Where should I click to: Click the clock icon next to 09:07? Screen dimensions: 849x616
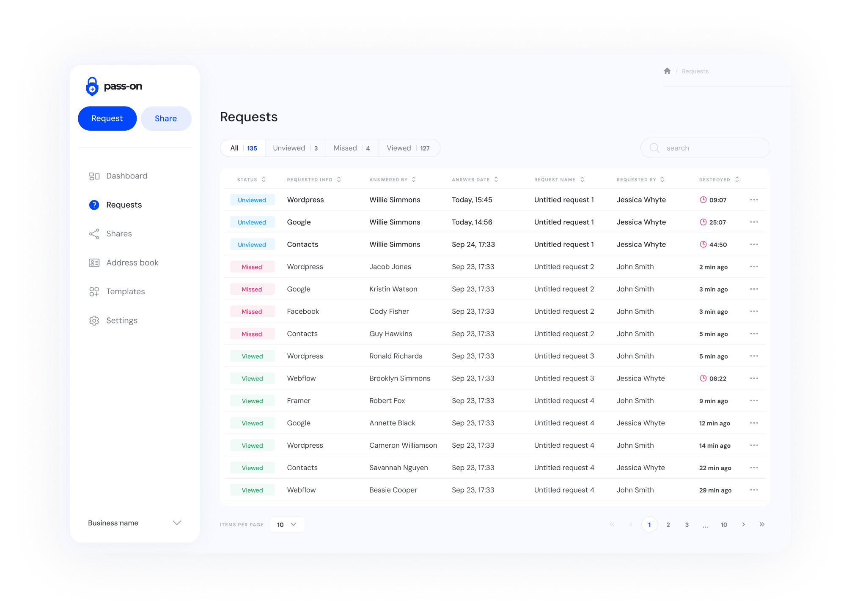click(x=703, y=200)
